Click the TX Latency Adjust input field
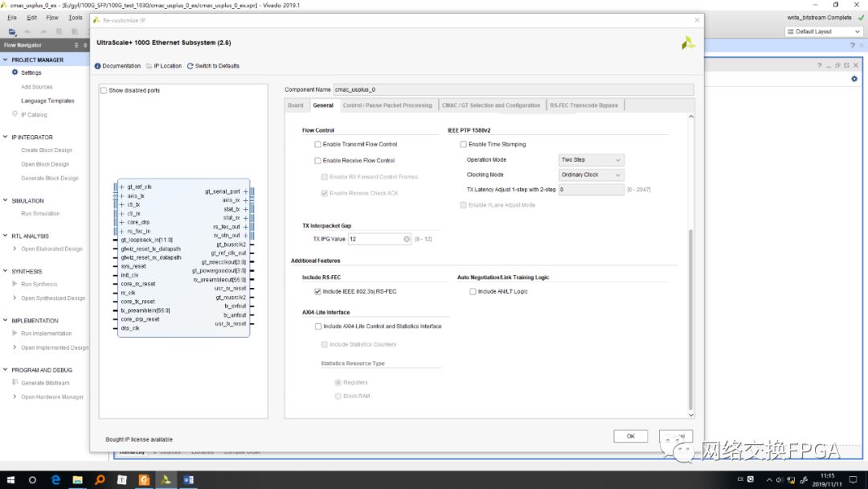Viewport: 868px width, 489px height. [592, 190]
